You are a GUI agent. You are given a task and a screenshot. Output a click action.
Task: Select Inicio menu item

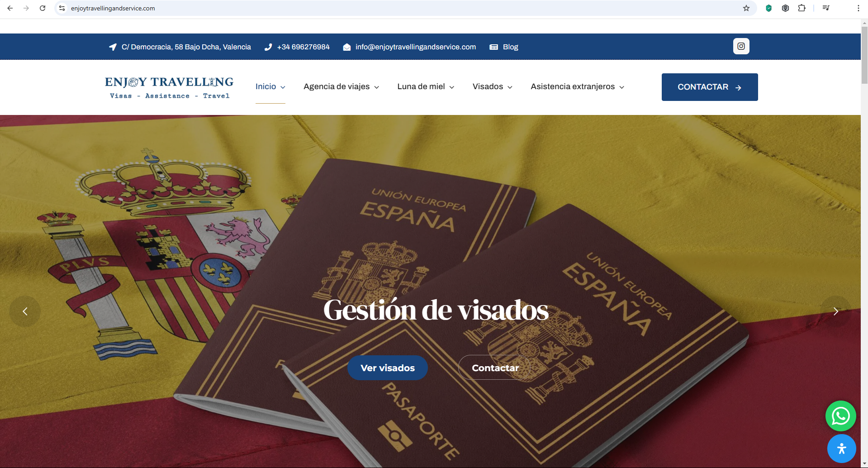270,86
